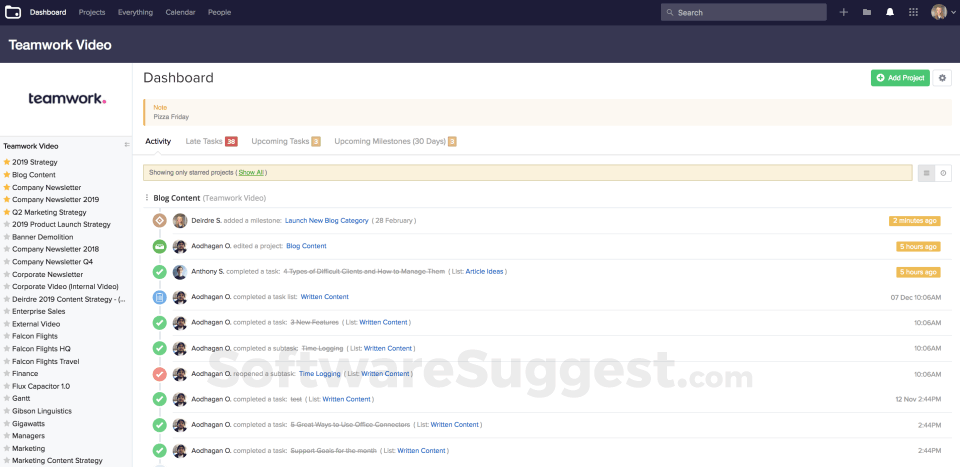
Task: Star the 2019 Product Launch Strategy project
Action: (x=7, y=224)
